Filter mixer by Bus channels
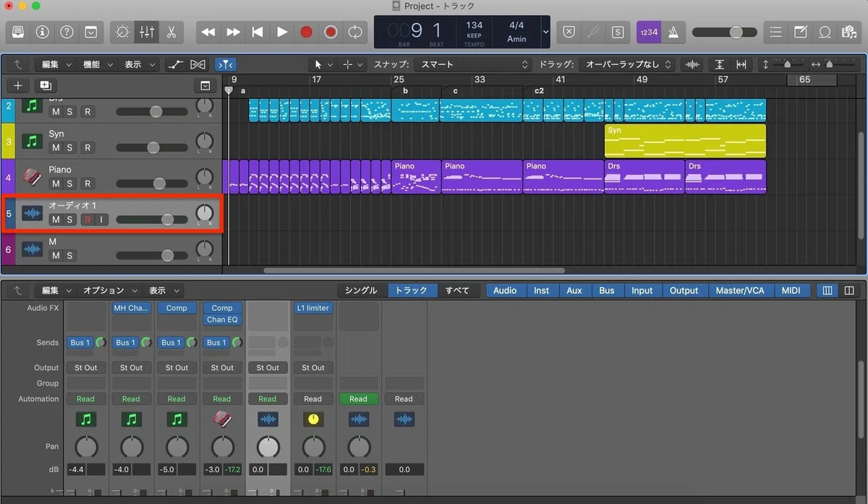 607,290
